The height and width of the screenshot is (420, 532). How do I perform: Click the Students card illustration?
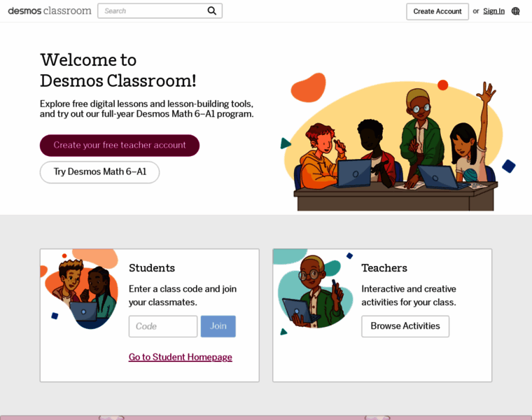point(80,289)
